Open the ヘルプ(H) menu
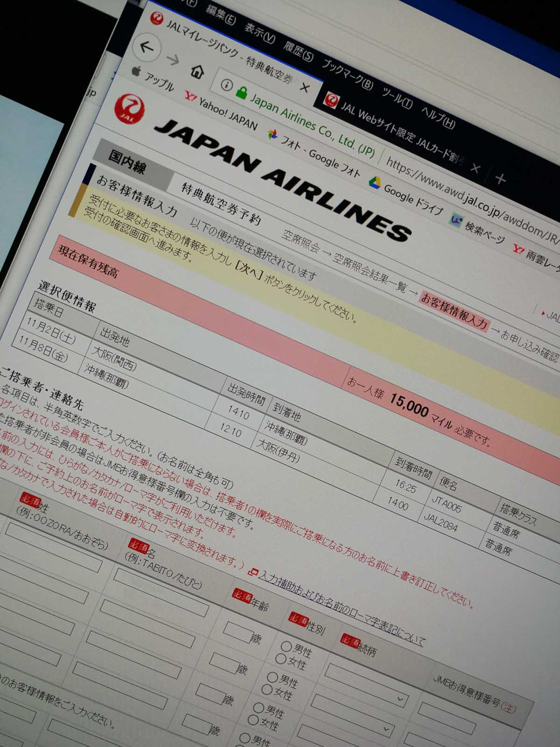Viewport: 560px width, 747px height. click(x=438, y=117)
